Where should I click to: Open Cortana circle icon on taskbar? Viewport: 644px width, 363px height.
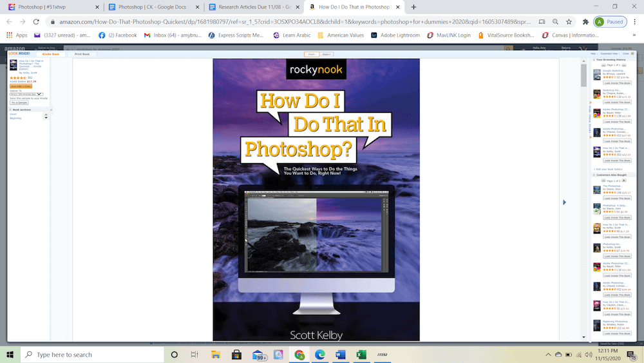click(x=174, y=355)
